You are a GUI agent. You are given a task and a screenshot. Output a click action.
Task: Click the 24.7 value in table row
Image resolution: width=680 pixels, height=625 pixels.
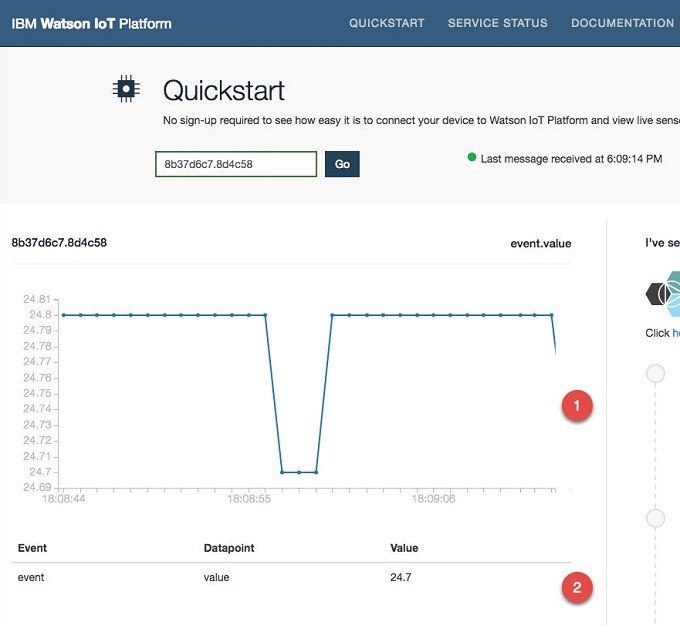400,577
